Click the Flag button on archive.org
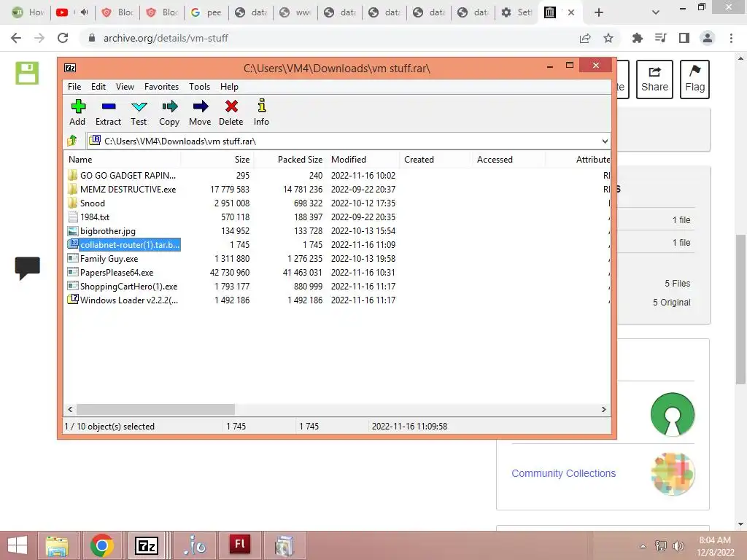This screenshot has height=560, width=747. pyautogui.click(x=694, y=79)
